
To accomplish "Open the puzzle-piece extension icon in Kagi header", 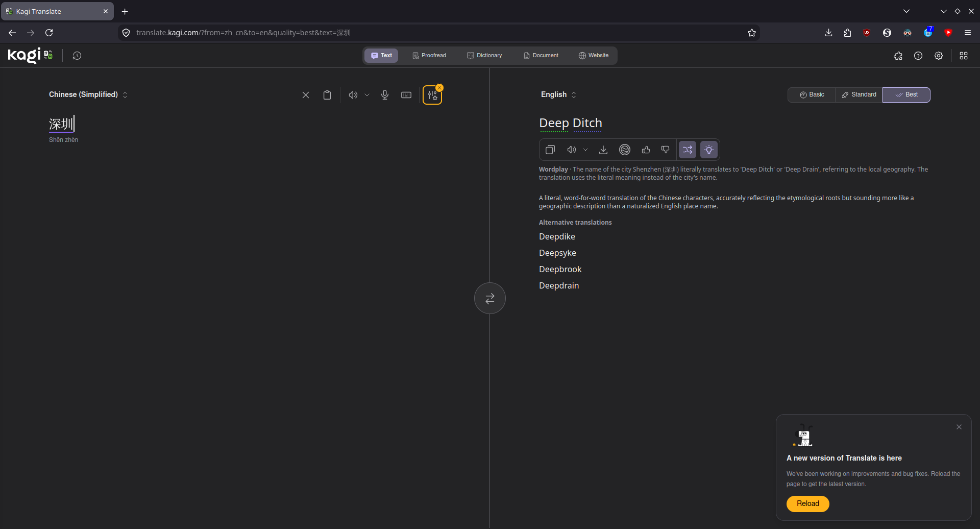I will pos(898,56).
